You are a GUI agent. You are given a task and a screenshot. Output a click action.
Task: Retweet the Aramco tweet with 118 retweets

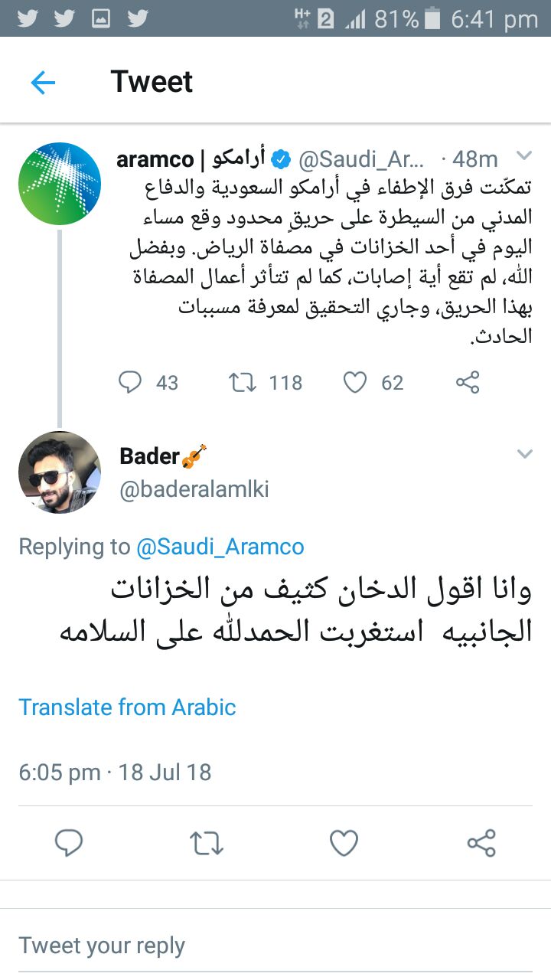pos(241,382)
